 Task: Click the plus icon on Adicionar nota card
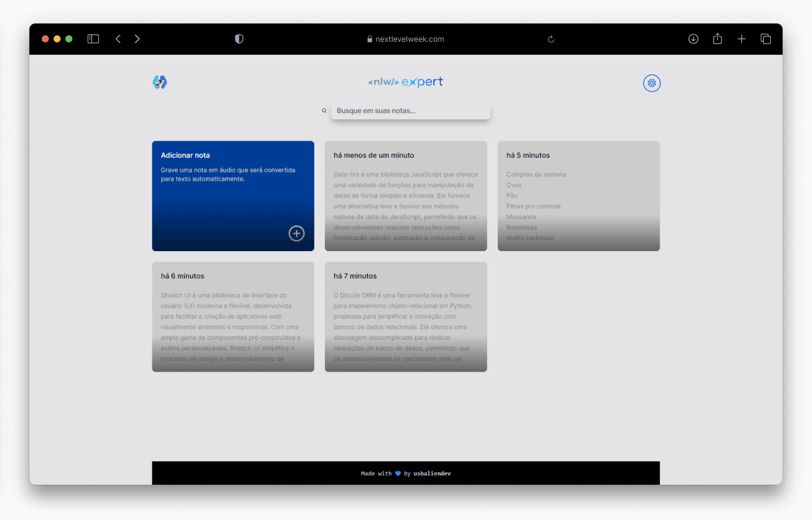[x=297, y=234]
